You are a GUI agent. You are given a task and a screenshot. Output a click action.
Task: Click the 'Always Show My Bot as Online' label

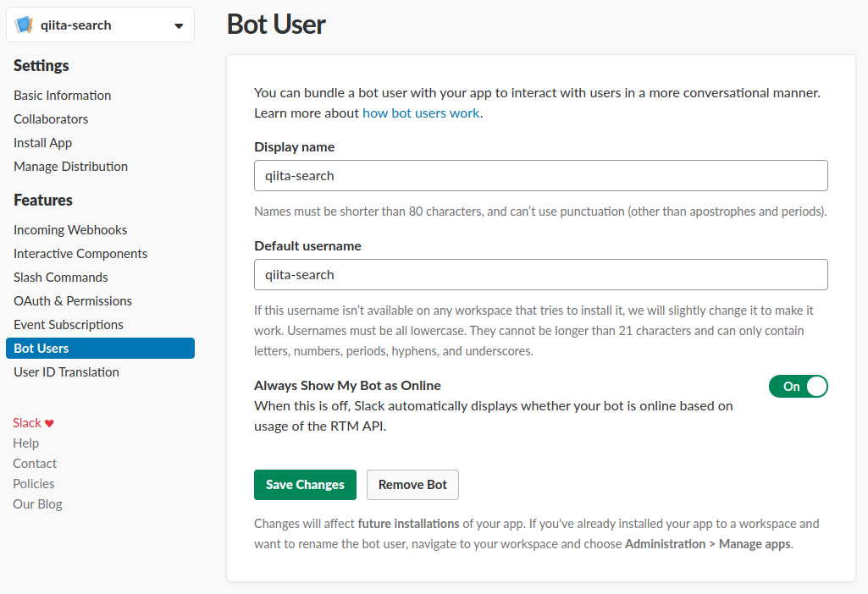click(348, 386)
